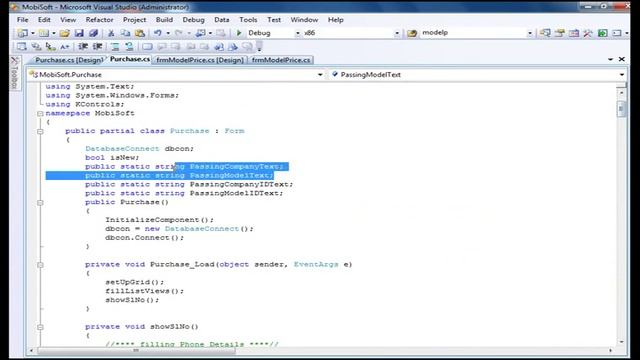Click the horizontal scrollbar thumb
Screen dimensions: 640x360
tap(136, 350)
